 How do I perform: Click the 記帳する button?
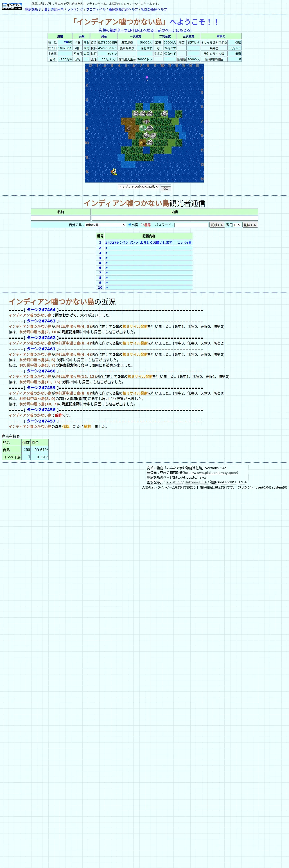tap(217, 225)
